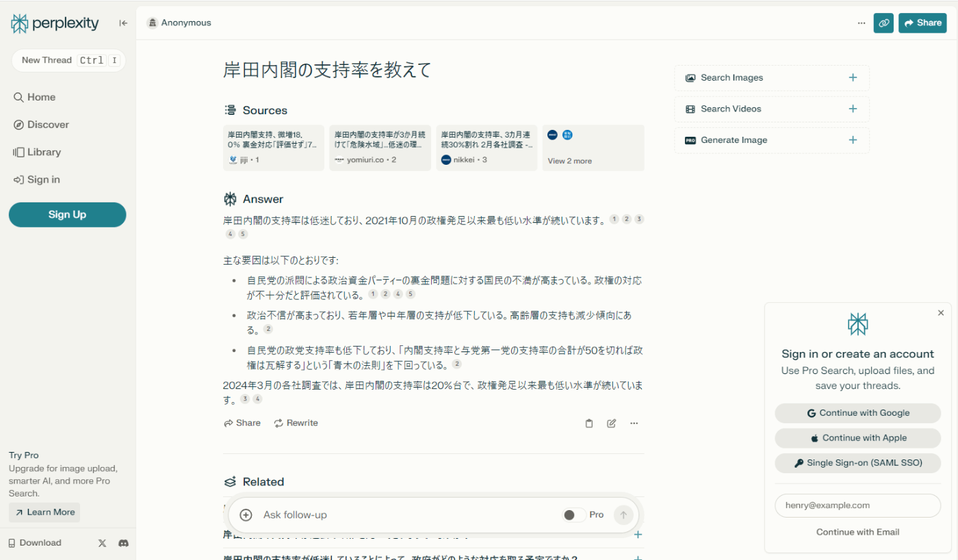Open Perplexity X (Twitter) icon
Image resolution: width=958 pixels, height=560 pixels.
102,543
